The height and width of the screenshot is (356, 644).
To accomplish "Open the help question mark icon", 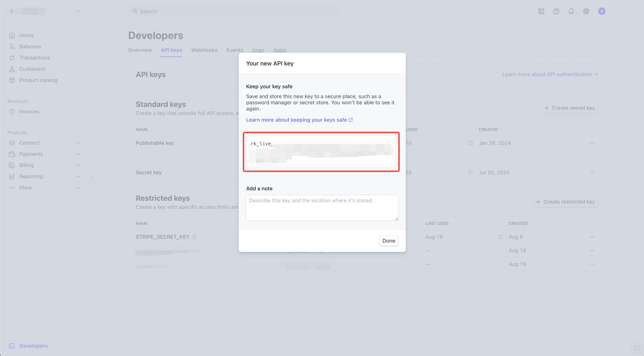I will pos(556,11).
